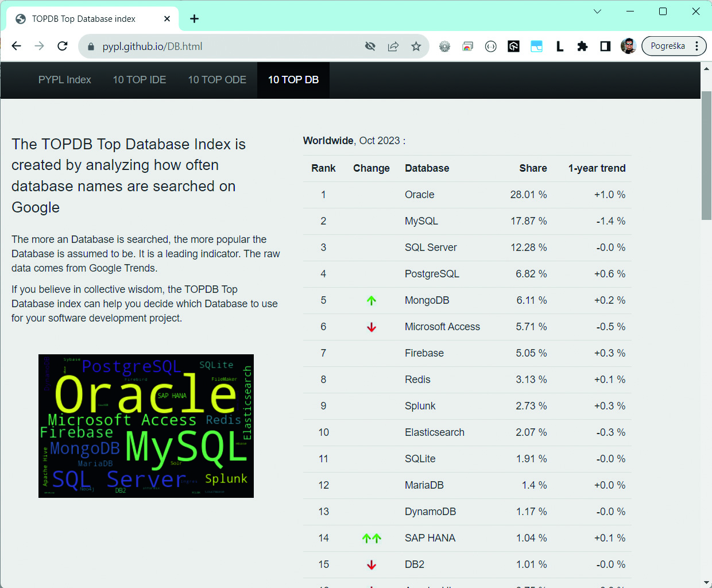This screenshot has width=712, height=588.
Task: Go back to the previous page
Action: click(17, 46)
